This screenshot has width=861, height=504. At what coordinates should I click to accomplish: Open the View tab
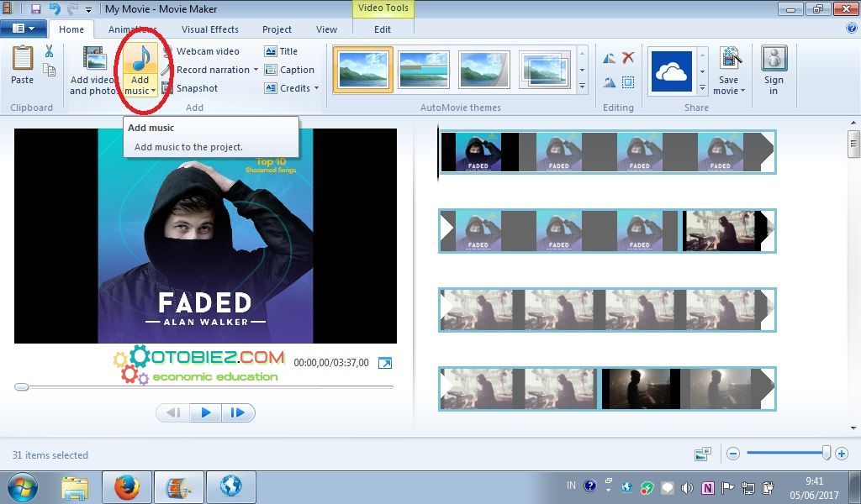click(x=327, y=29)
